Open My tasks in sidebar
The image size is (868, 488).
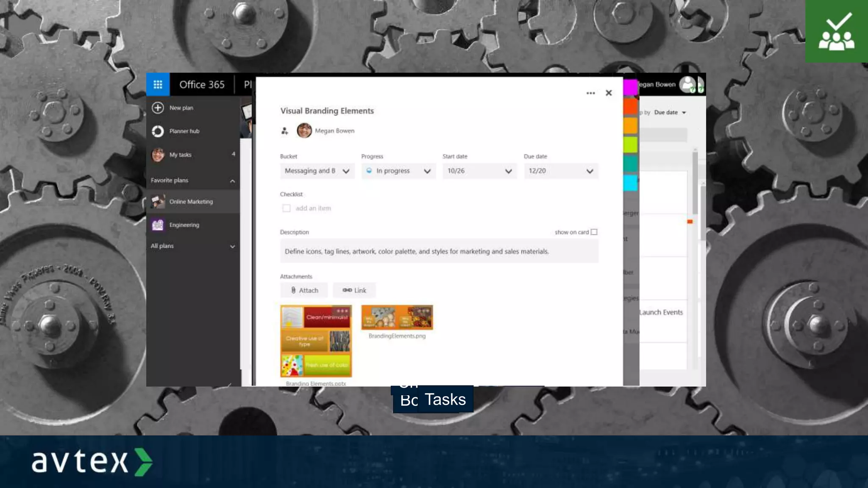pos(181,155)
